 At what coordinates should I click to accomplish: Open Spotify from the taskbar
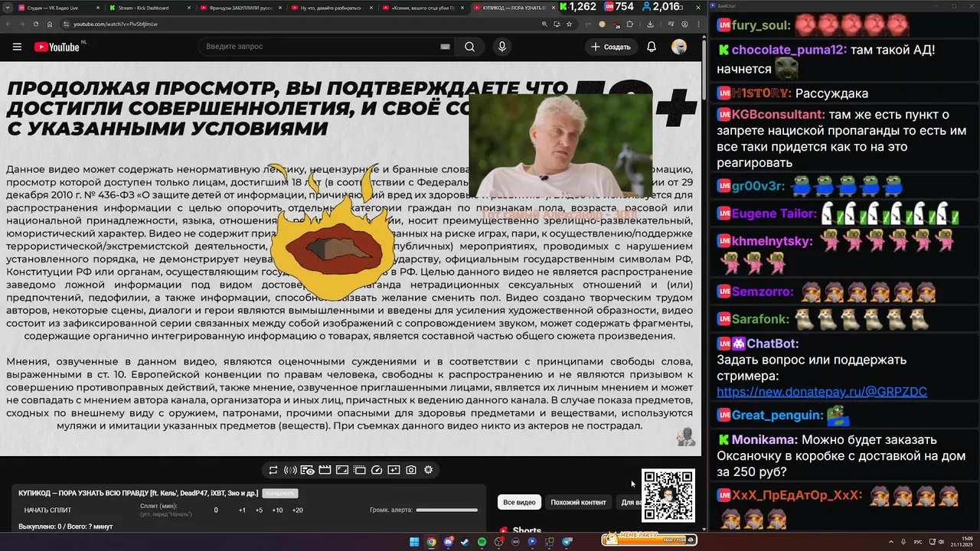[482, 542]
